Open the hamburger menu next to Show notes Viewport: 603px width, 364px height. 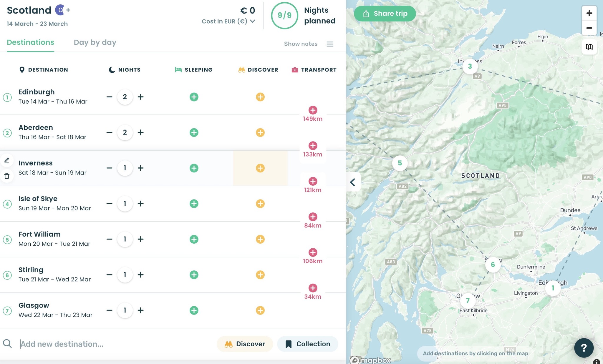tap(330, 44)
